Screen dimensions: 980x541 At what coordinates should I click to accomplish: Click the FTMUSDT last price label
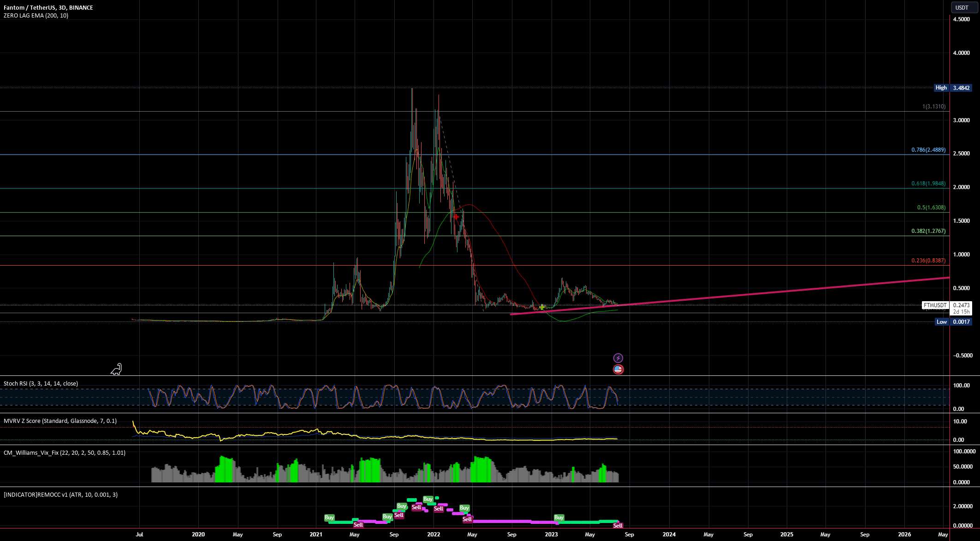[935, 305]
